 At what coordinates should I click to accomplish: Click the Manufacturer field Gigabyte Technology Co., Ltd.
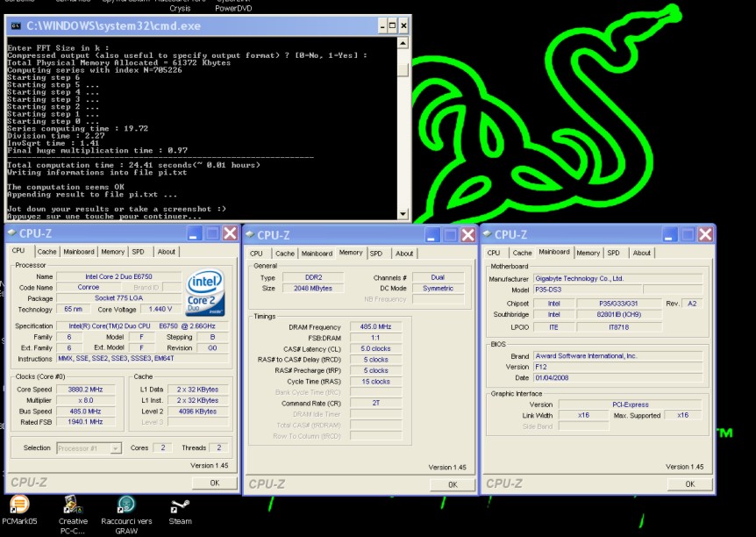pos(618,278)
